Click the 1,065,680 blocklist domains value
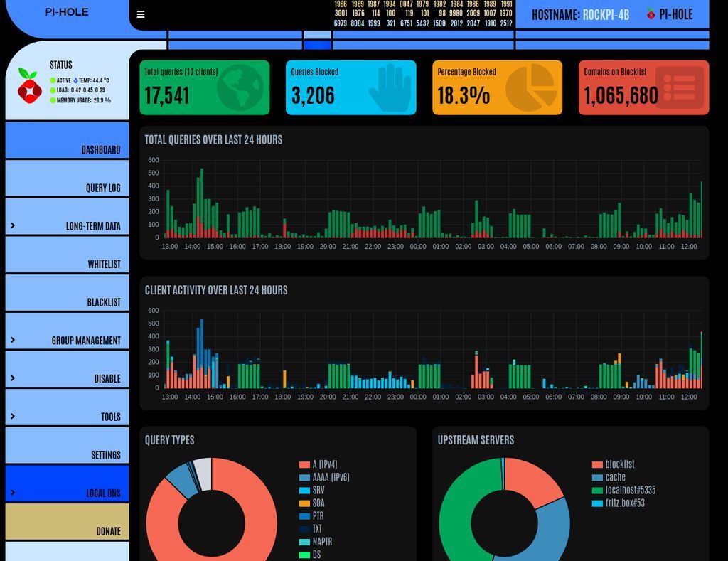 (621, 96)
